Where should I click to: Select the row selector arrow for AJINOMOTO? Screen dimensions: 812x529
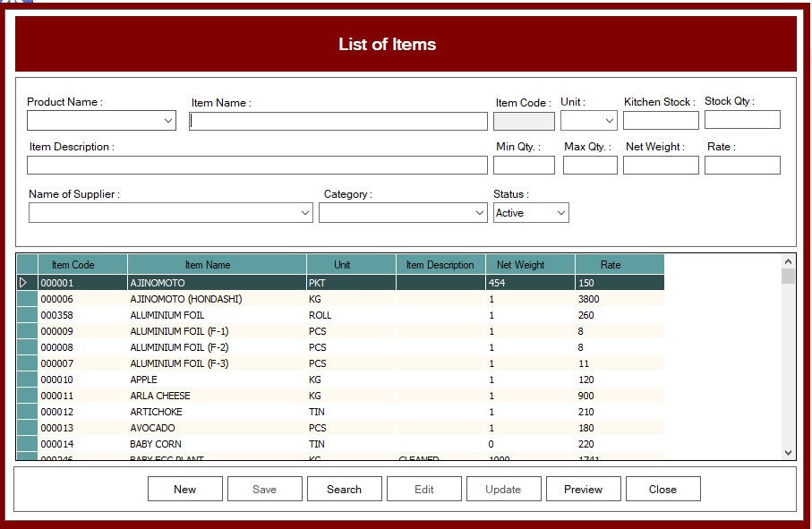(26, 283)
